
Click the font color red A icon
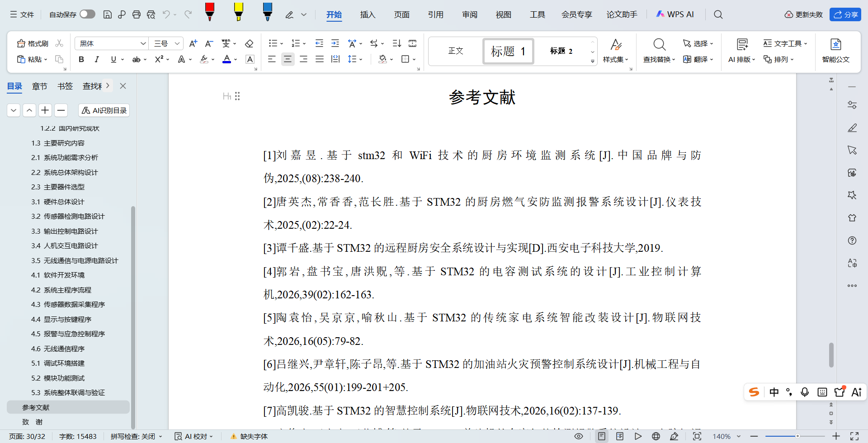[x=227, y=59]
